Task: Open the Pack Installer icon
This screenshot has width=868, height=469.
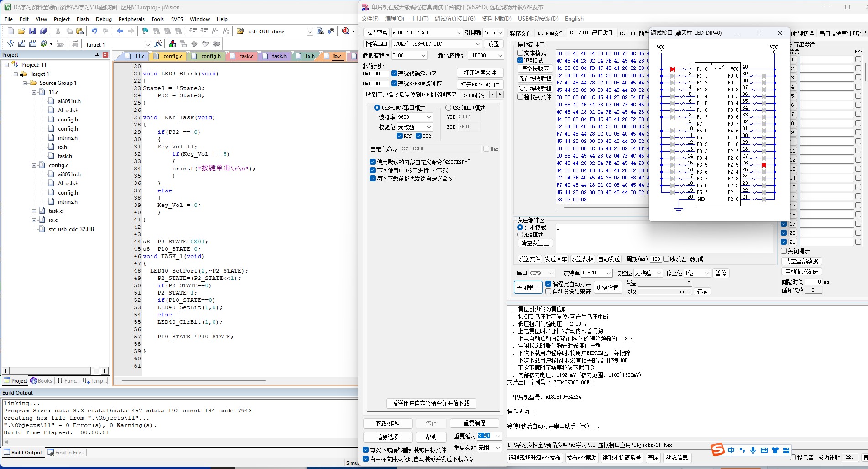Action: 216,44
